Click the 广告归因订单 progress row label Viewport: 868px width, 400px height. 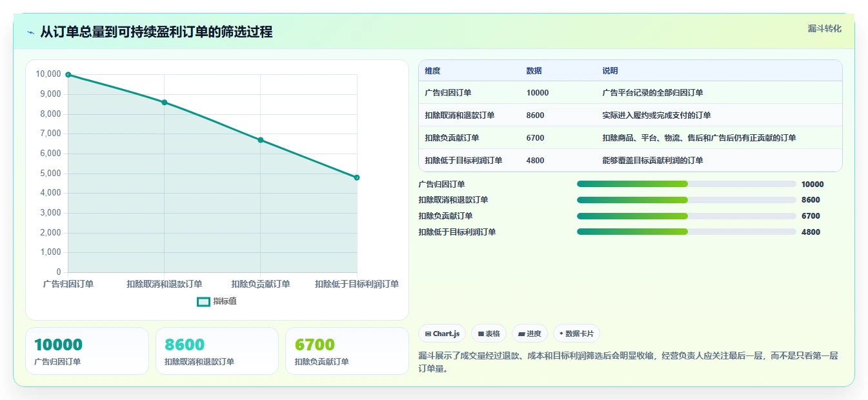[x=441, y=184]
